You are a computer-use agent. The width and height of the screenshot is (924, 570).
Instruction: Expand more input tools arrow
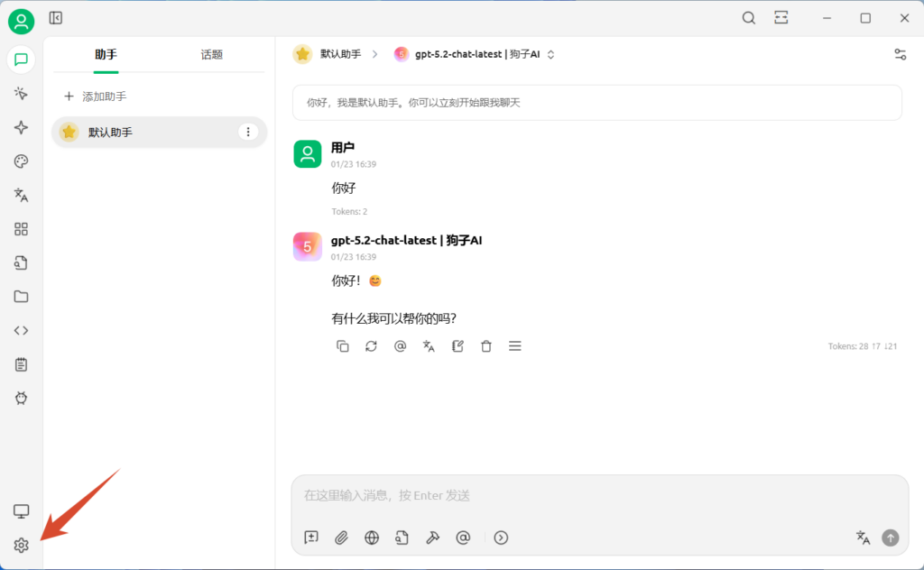501,538
